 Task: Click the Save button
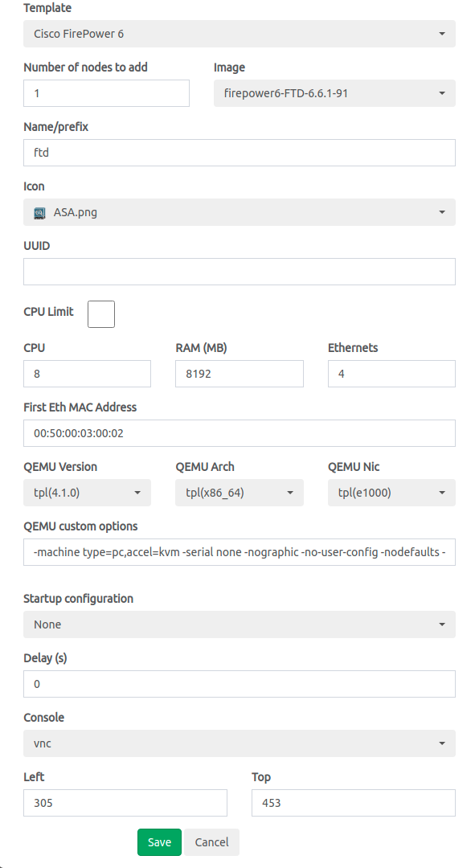coord(159,842)
